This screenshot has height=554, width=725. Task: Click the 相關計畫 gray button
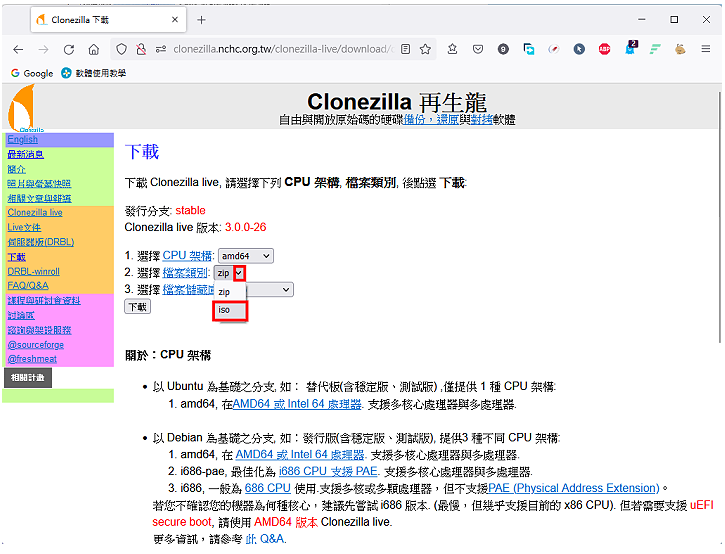point(28,378)
